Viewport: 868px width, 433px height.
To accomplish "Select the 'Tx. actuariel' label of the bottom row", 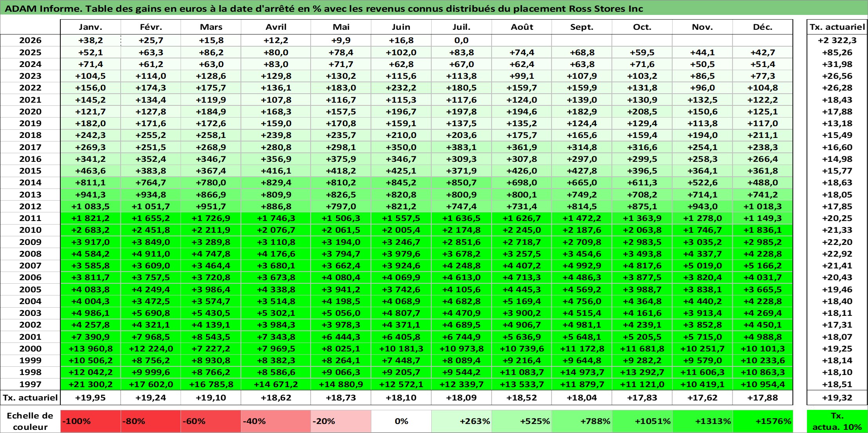I will pyautogui.click(x=30, y=398).
